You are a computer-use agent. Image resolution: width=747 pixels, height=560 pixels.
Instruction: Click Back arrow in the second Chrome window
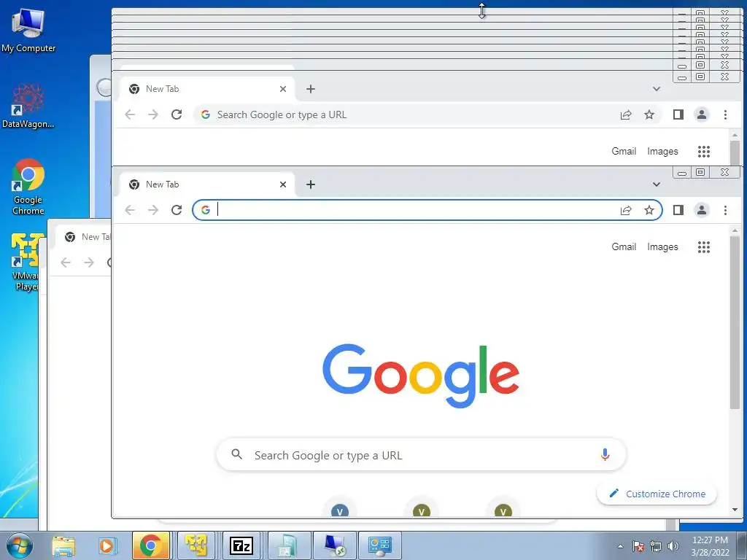pos(130,114)
